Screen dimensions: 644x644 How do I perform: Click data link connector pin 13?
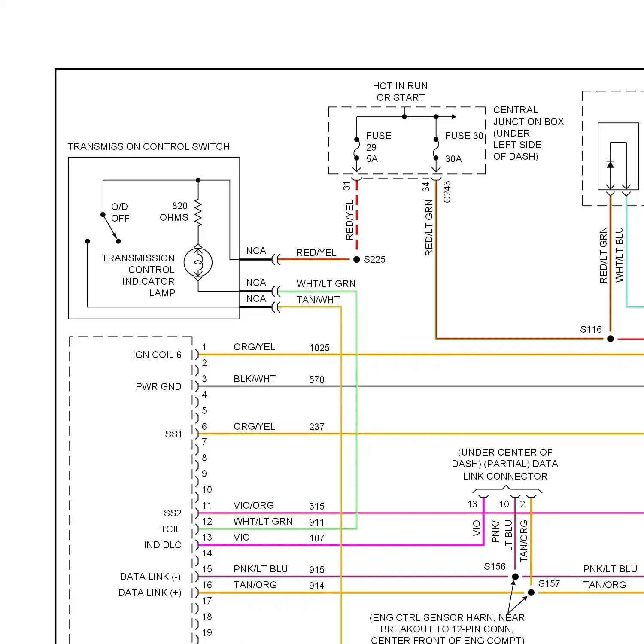472,504
